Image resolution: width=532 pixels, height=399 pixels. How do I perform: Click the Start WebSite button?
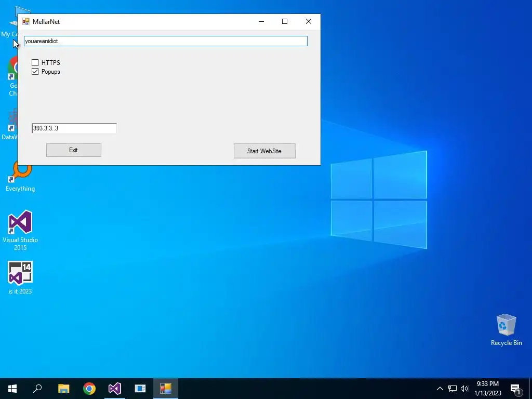tap(264, 151)
